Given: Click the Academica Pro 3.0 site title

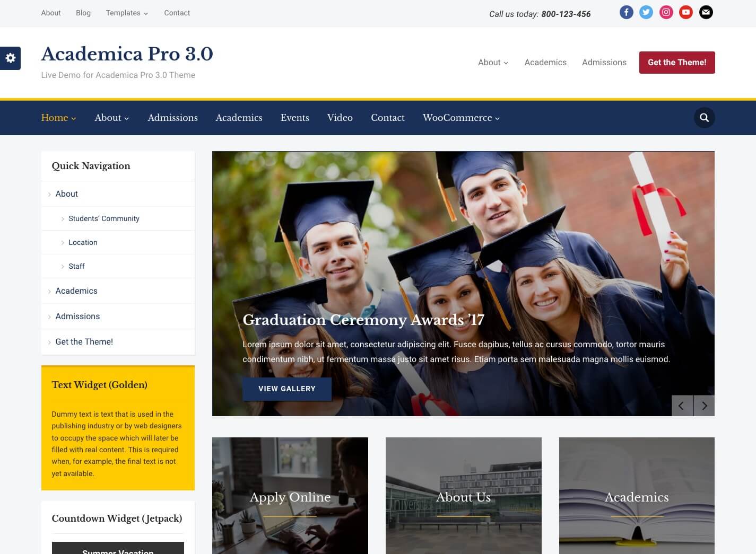Looking at the screenshot, I should coord(127,54).
